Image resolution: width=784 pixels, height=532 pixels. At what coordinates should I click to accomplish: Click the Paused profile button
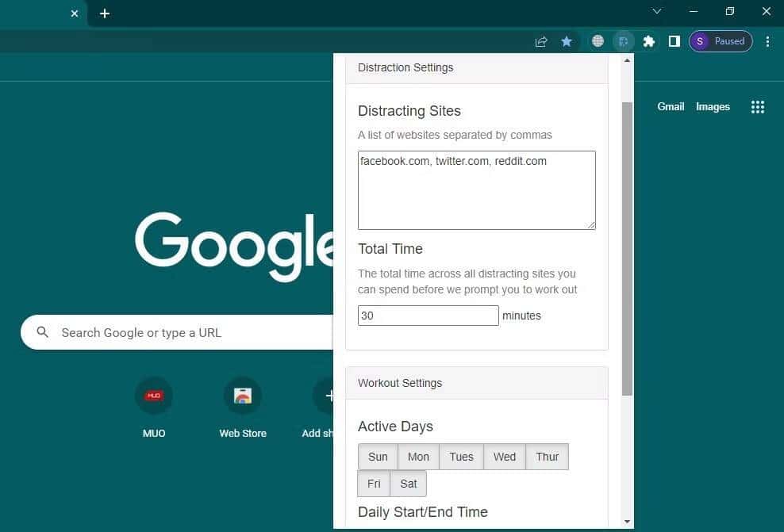click(720, 41)
